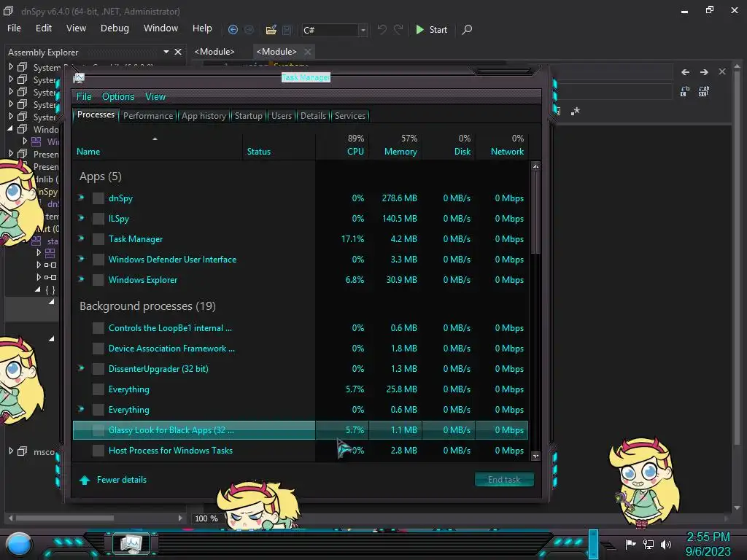Click process list scrollbar down arrow
The image size is (747, 560).
[535, 456]
